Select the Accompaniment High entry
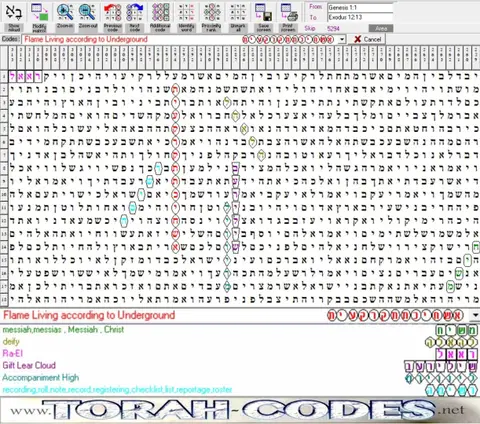 click(x=41, y=377)
